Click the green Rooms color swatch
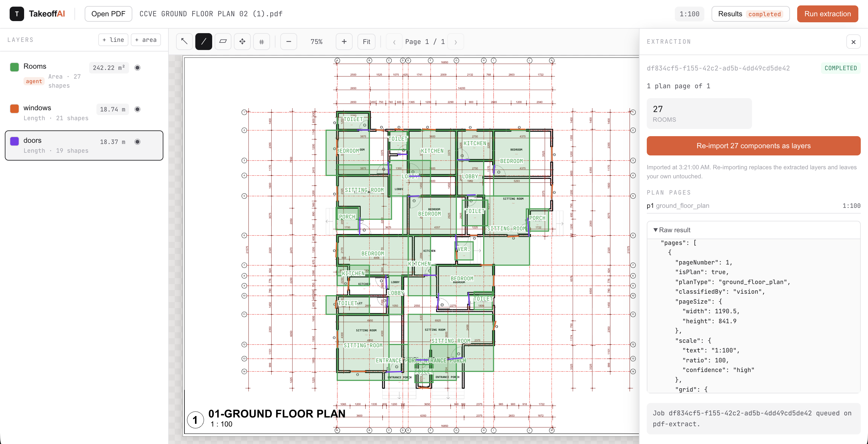The image size is (868, 444). (14, 67)
